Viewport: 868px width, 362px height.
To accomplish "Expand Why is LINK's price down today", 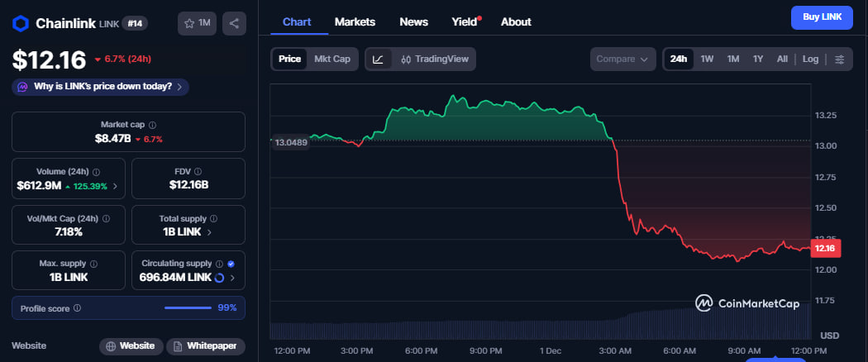I will click(x=100, y=87).
